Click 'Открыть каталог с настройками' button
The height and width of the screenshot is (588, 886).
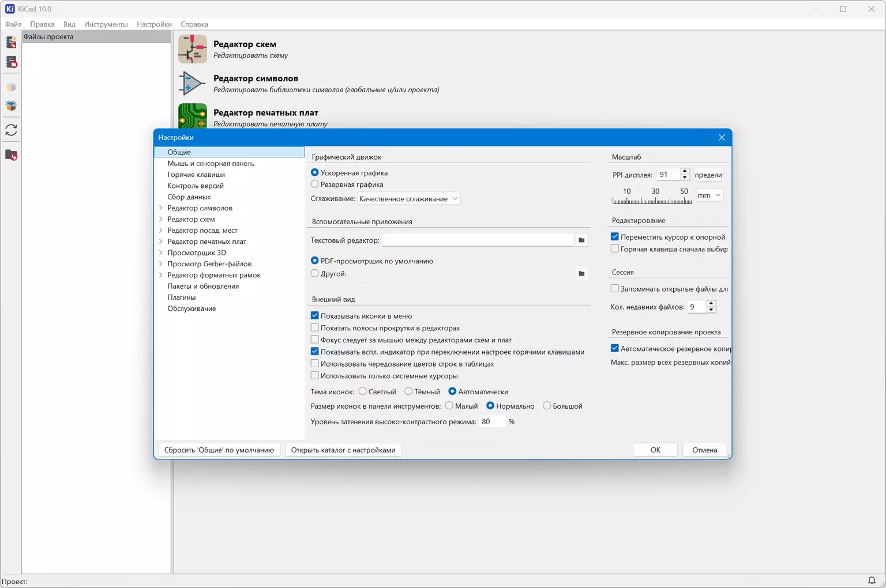pos(343,450)
